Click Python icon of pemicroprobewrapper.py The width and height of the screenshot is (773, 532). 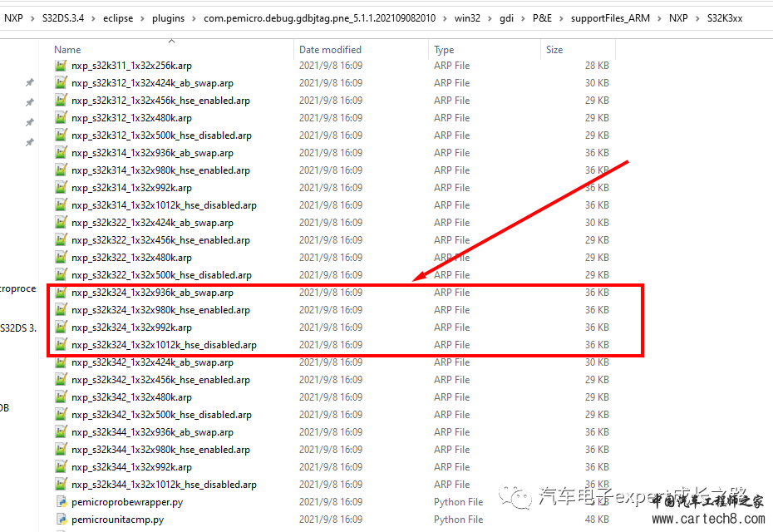click(62, 502)
